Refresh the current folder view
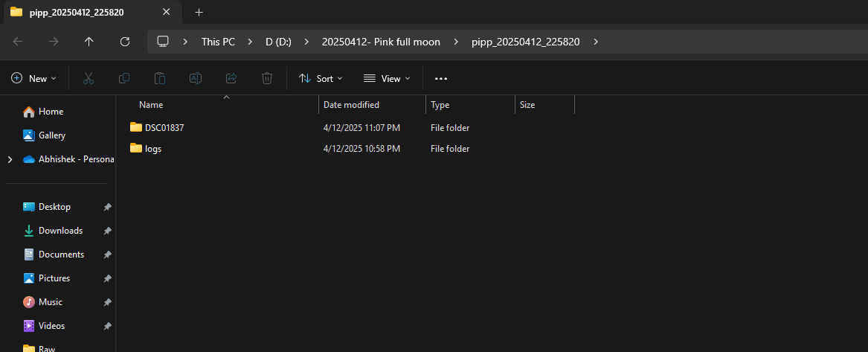 point(125,42)
